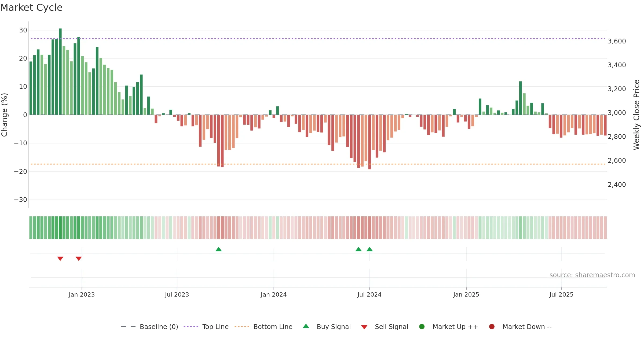Toggle the Market Up ++ legend entry
The width and height of the screenshot is (644, 362).
pos(449,327)
